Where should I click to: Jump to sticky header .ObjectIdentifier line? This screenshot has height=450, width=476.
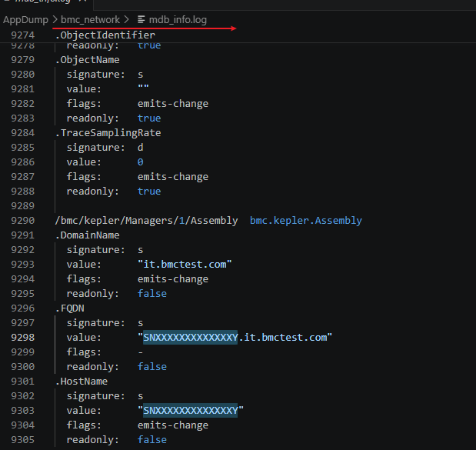(105, 35)
